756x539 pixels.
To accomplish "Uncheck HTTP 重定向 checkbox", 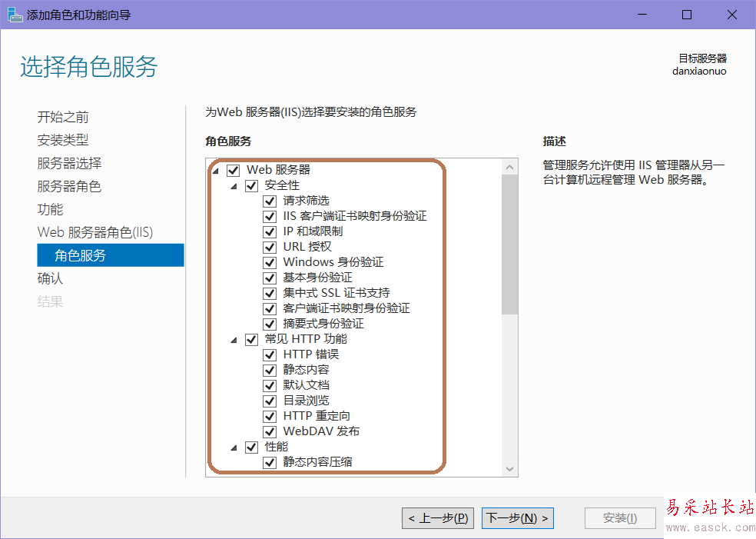I will pyautogui.click(x=270, y=417).
